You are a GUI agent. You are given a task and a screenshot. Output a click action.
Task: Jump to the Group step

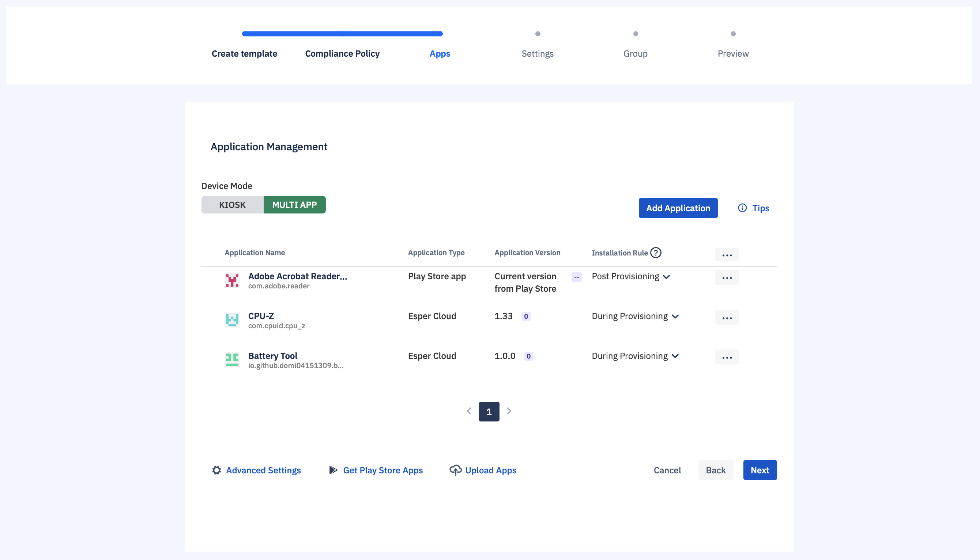(635, 53)
